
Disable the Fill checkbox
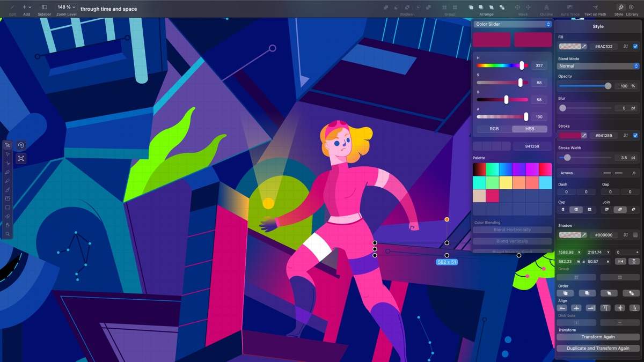(635, 47)
